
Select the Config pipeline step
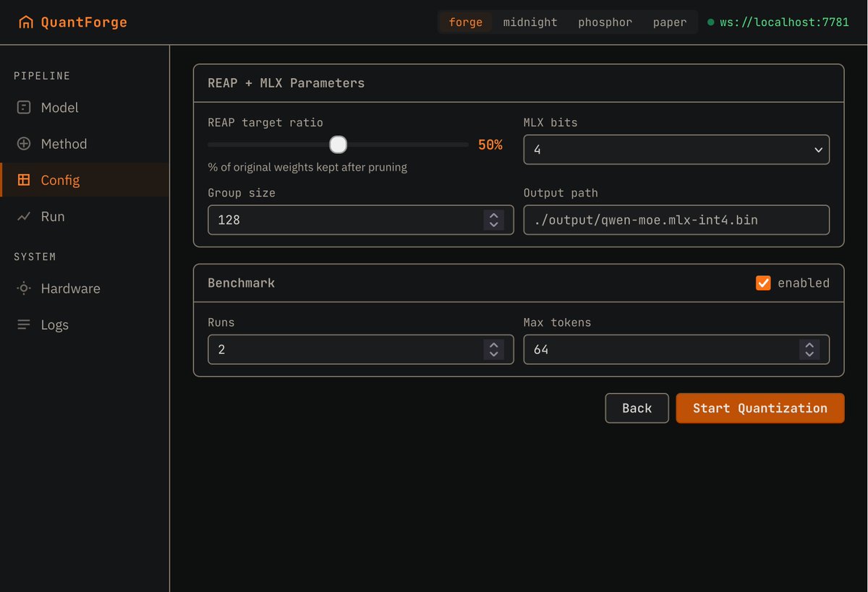pos(85,180)
